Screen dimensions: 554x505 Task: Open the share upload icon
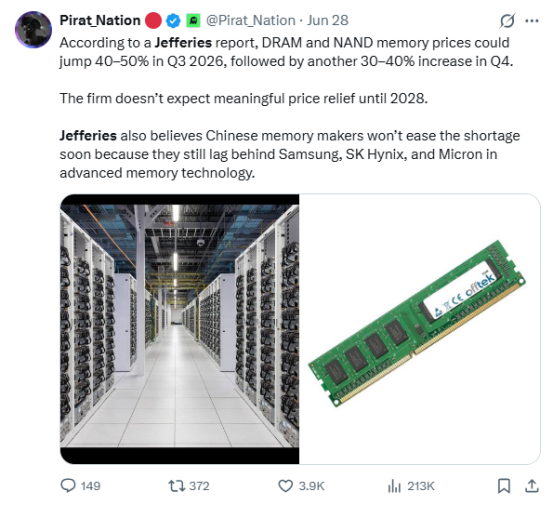click(x=532, y=486)
